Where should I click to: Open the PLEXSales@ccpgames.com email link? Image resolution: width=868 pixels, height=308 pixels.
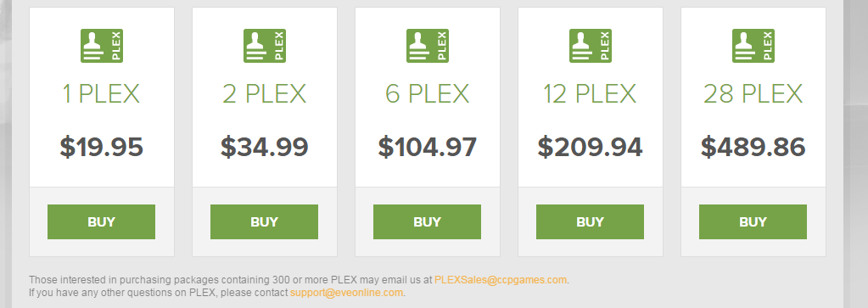coord(501,280)
